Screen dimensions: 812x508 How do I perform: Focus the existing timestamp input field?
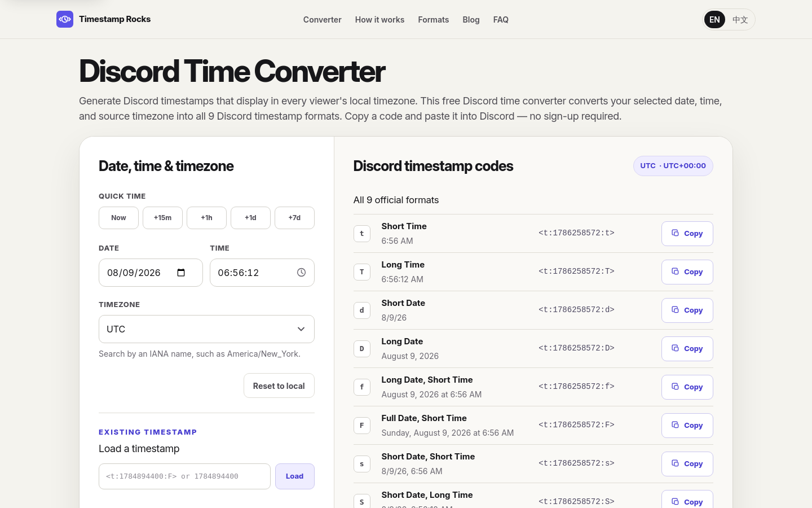[x=184, y=476]
